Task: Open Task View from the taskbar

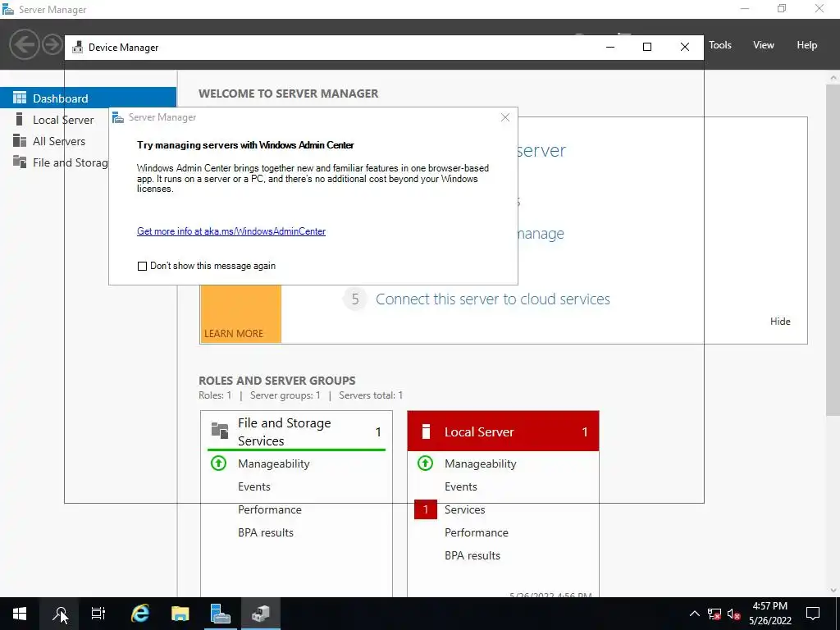Action: [x=98, y=614]
